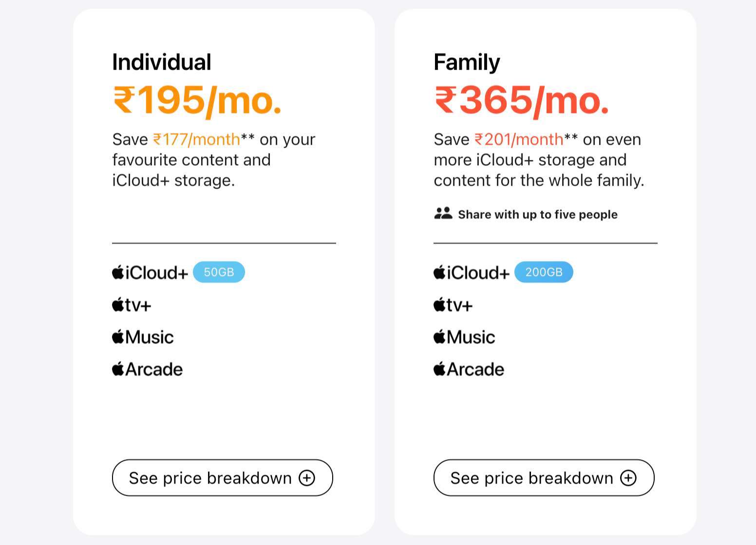Click plus circle icon in Family breakdown button
The width and height of the screenshot is (756, 545).
[x=628, y=478]
